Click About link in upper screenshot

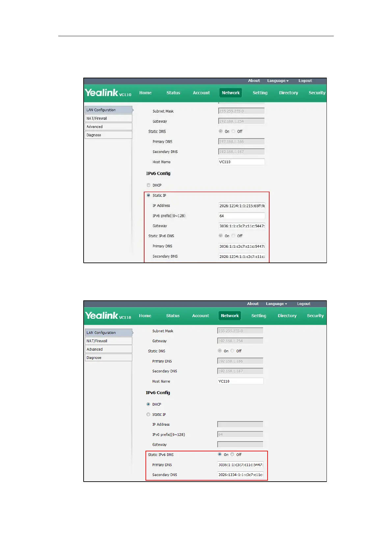pyautogui.click(x=254, y=81)
